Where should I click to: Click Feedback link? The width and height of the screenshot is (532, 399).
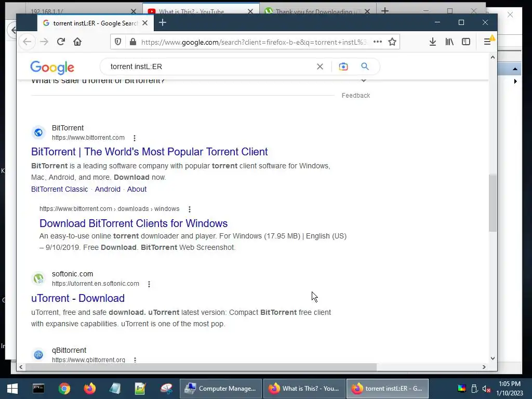tap(355, 96)
